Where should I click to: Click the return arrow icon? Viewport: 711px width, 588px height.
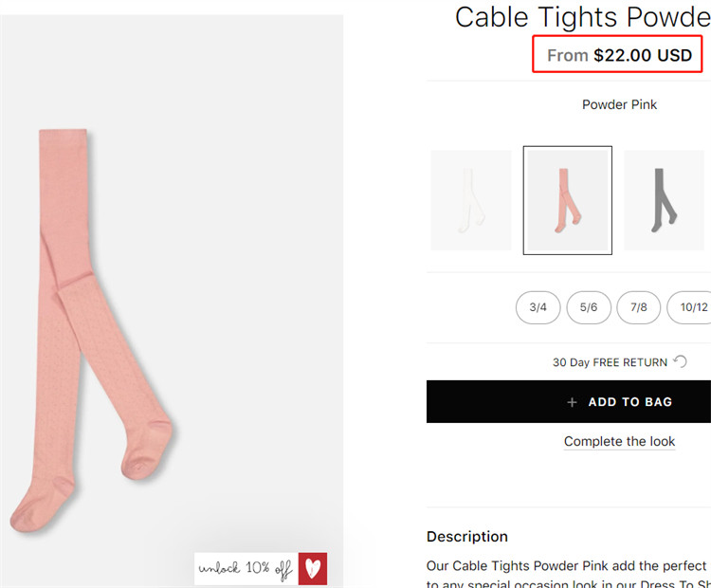tap(679, 361)
